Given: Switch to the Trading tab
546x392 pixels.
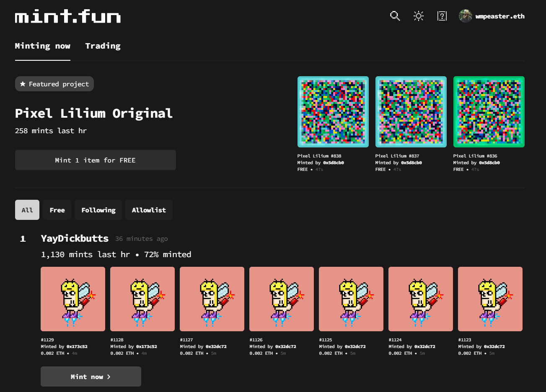Looking at the screenshot, I should tap(103, 46).
